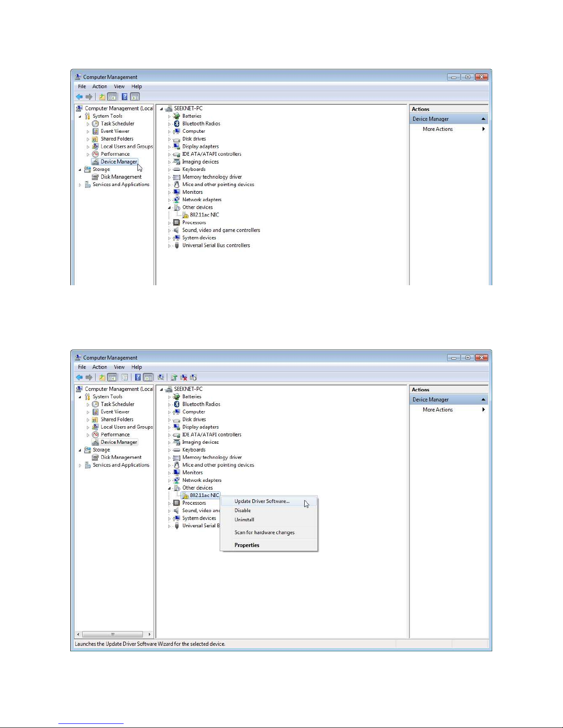Select Keyboards in window with context menu

tap(194, 450)
